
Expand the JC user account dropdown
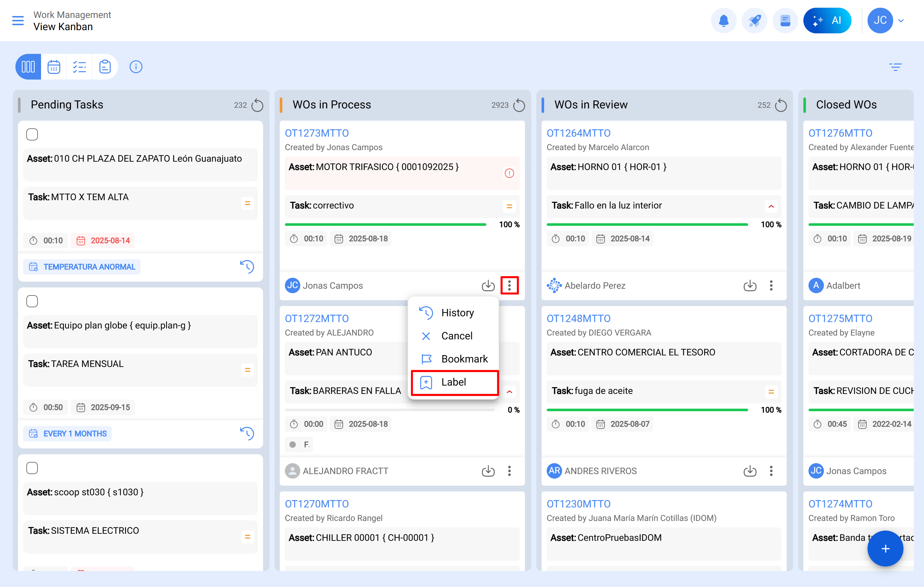pos(901,20)
